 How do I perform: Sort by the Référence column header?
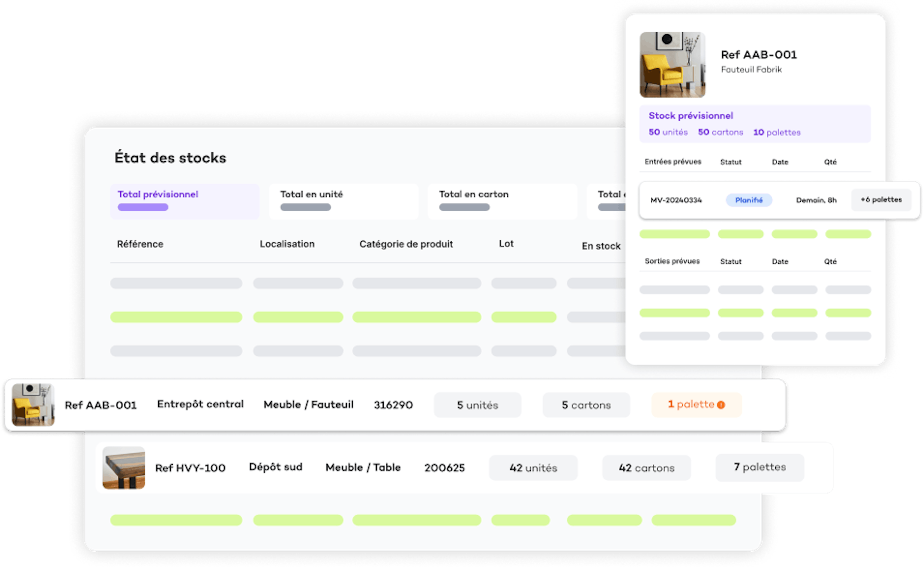pos(140,244)
